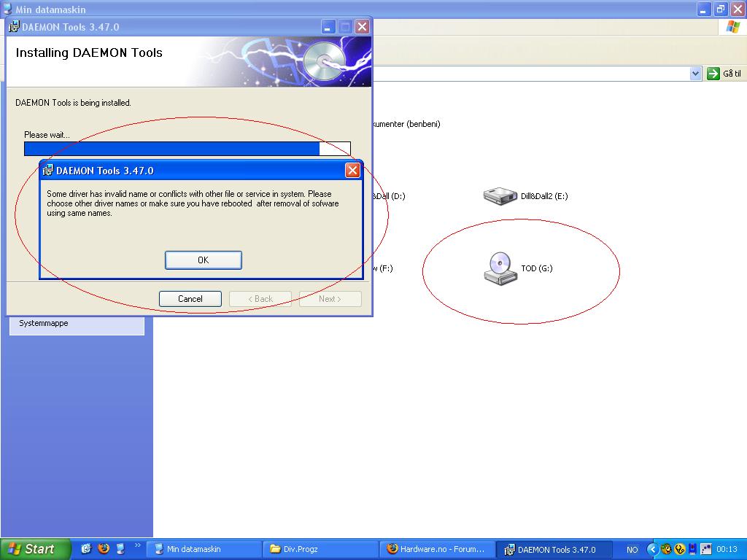Close the DAEMON Tools error dialog

click(352, 171)
